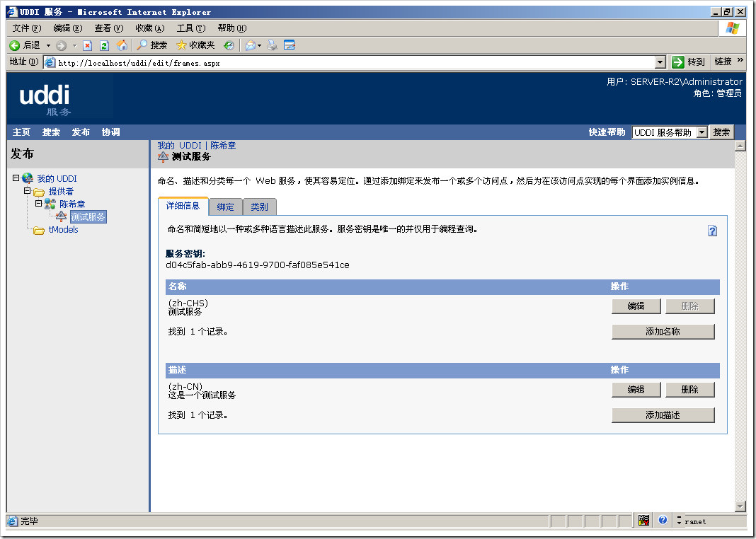Click the uddi 服务 logo

(45, 100)
